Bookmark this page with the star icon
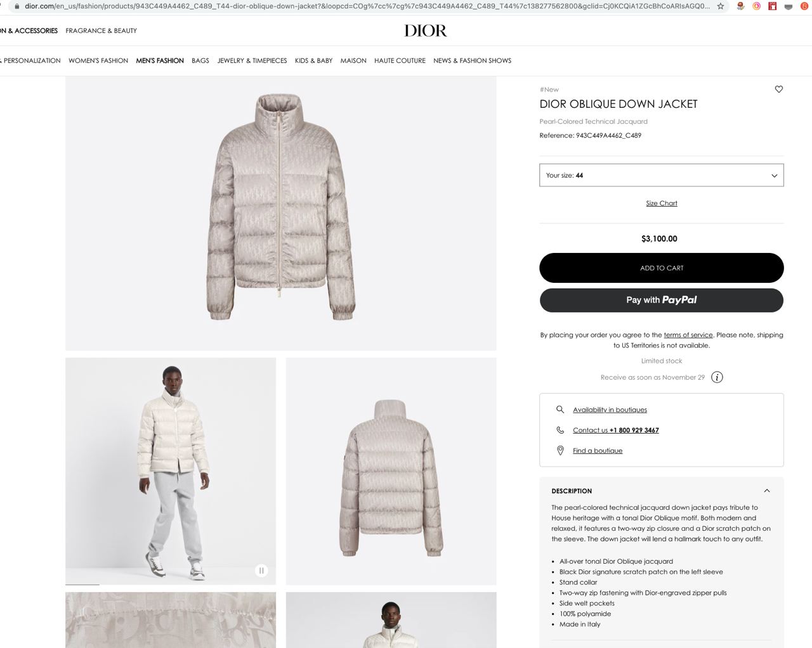Screen dimensions: 812x648 click(721, 6)
